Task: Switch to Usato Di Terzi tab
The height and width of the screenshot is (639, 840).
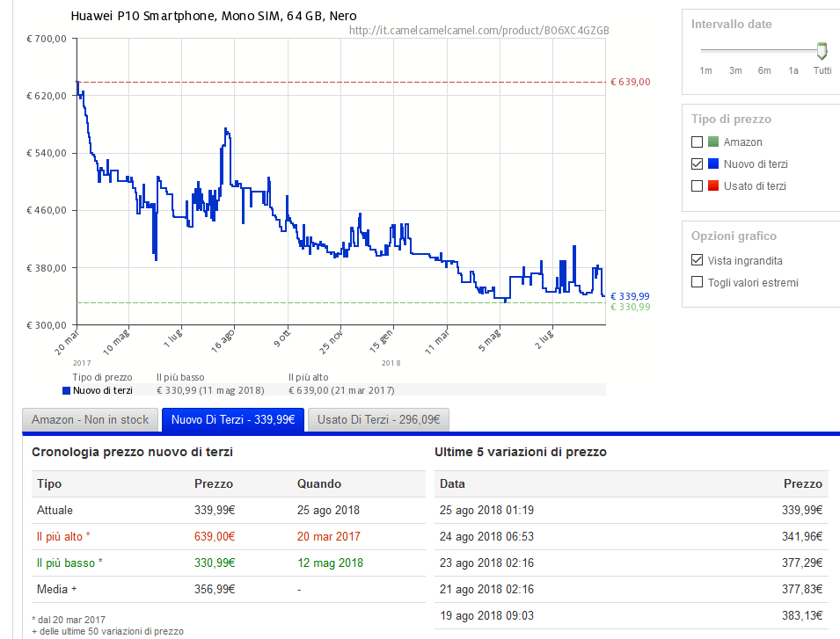Action: point(378,420)
